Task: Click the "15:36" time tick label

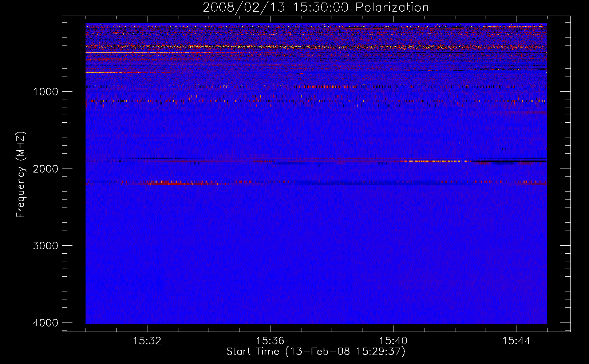Action: (270, 341)
